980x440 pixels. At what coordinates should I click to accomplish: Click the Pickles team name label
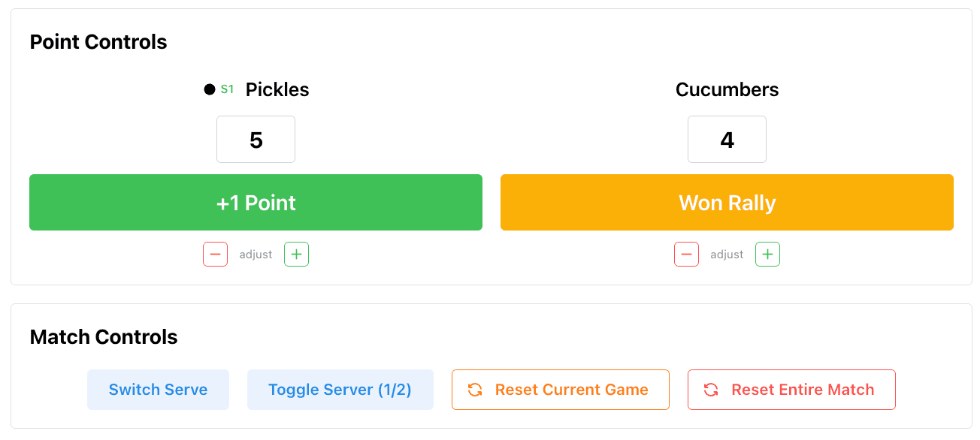277,89
